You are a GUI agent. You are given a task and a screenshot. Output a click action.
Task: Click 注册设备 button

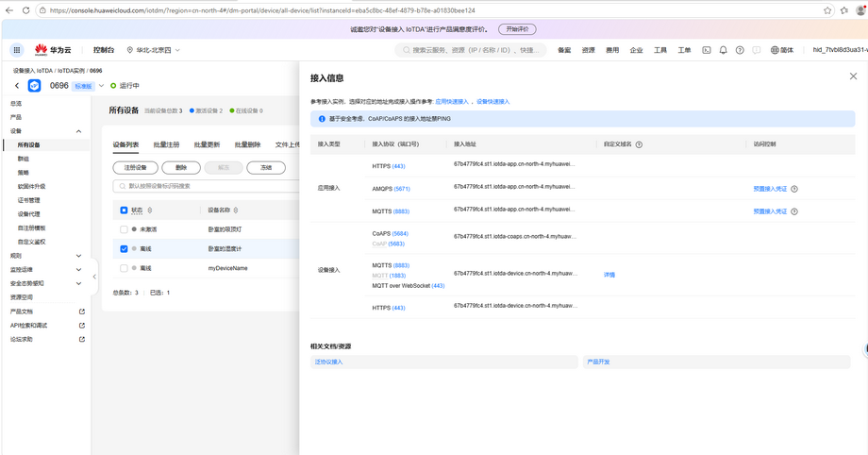pos(136,167)
